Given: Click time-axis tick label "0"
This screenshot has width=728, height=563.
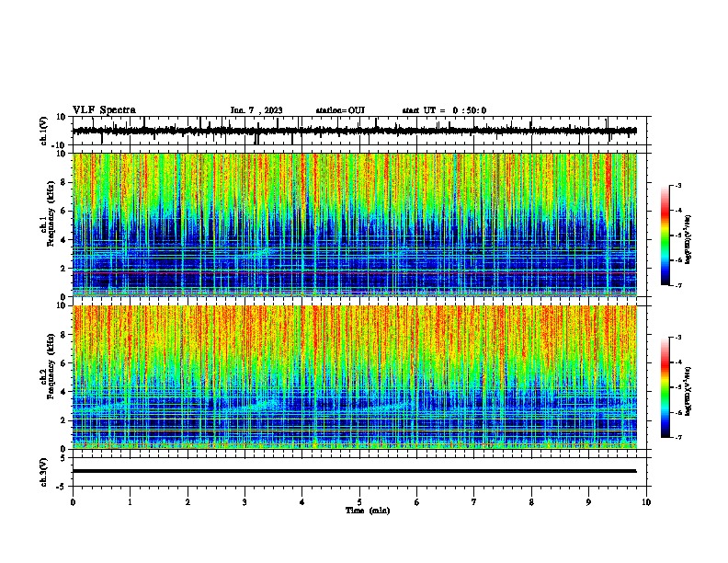Looking at the screenshot, I should 73,502.
